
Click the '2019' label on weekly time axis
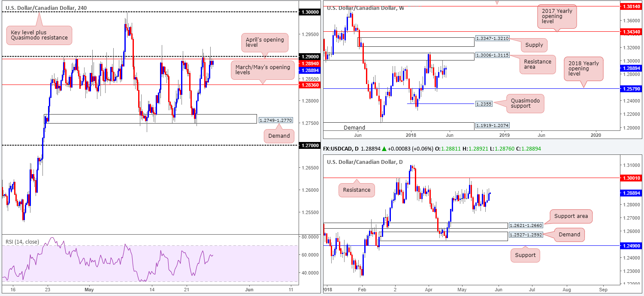click(x=504, y=135)
